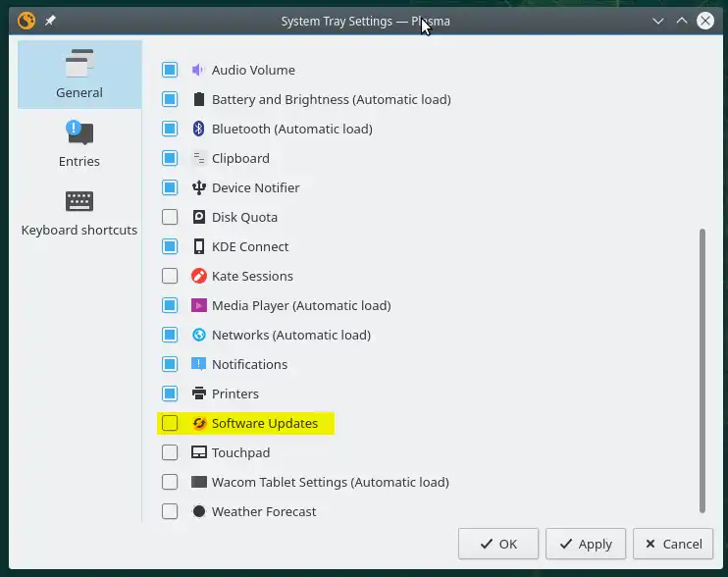The height and width of the screenshot is (577, 728).
Task: Click the 'Touchpad' label
Action: coord(241,452)
